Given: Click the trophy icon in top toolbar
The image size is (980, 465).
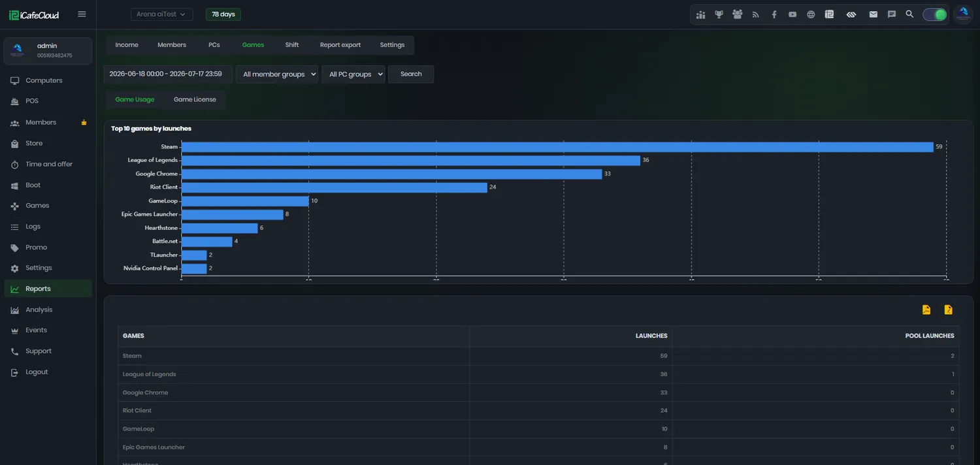Looking at the screenshot, I should click(x=719, y=14).
